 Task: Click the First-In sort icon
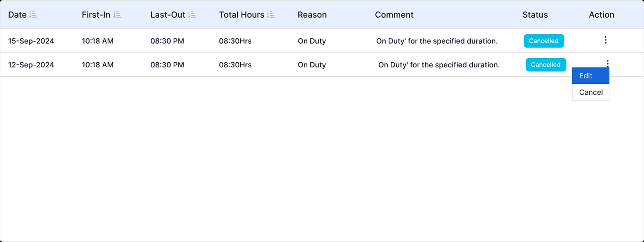(117, 15)
